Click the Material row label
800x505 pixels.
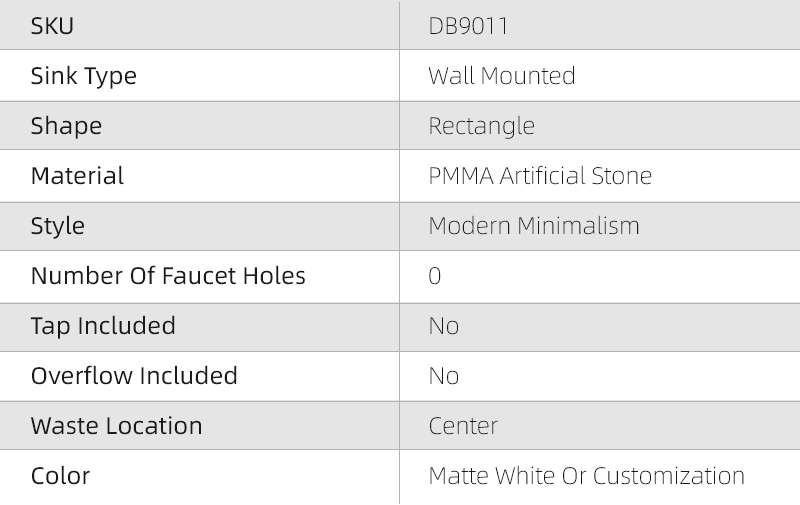[x=77, y=176]
